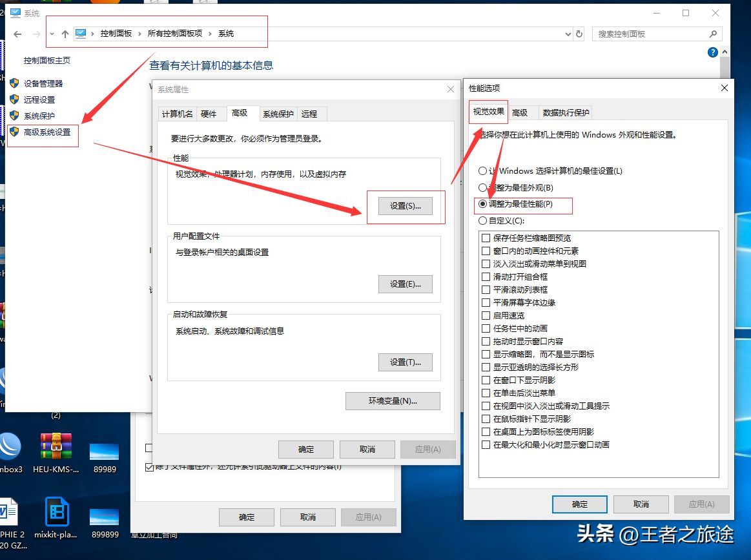The image size is (751, 560).
Task: Open 远程设置 link in sidebar
Action: point(39,99)
